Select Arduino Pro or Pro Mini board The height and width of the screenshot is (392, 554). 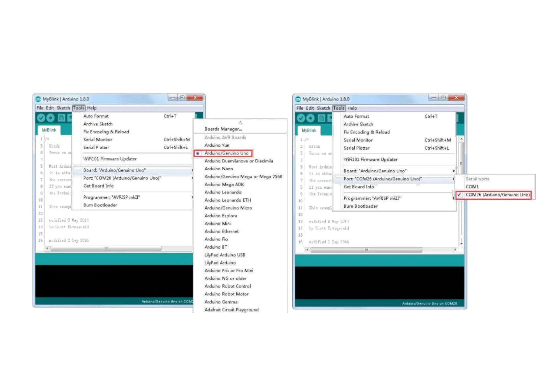tap(229, 271)
